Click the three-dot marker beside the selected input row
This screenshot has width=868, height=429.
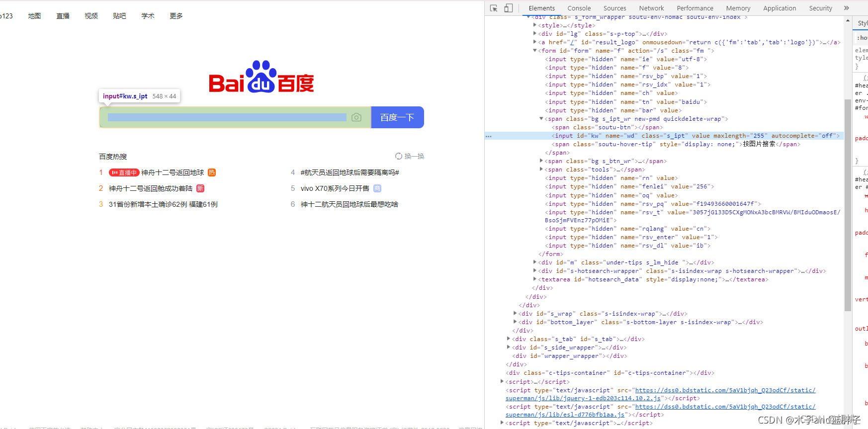489,136
